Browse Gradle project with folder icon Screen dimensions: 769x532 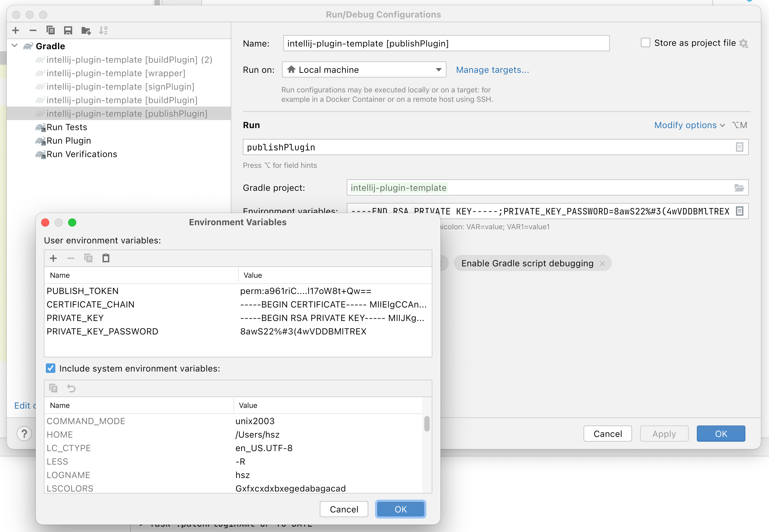pos(739,188)
